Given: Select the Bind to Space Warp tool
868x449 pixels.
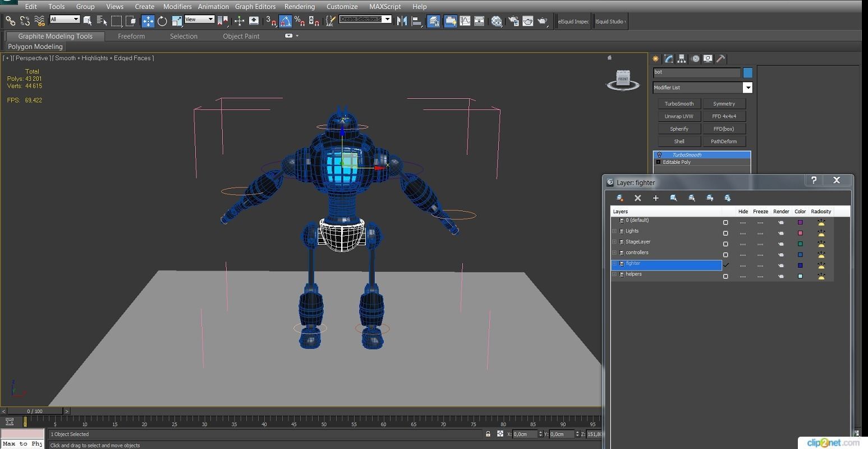Looking at the screenshot, I should [x=39, y=21].
